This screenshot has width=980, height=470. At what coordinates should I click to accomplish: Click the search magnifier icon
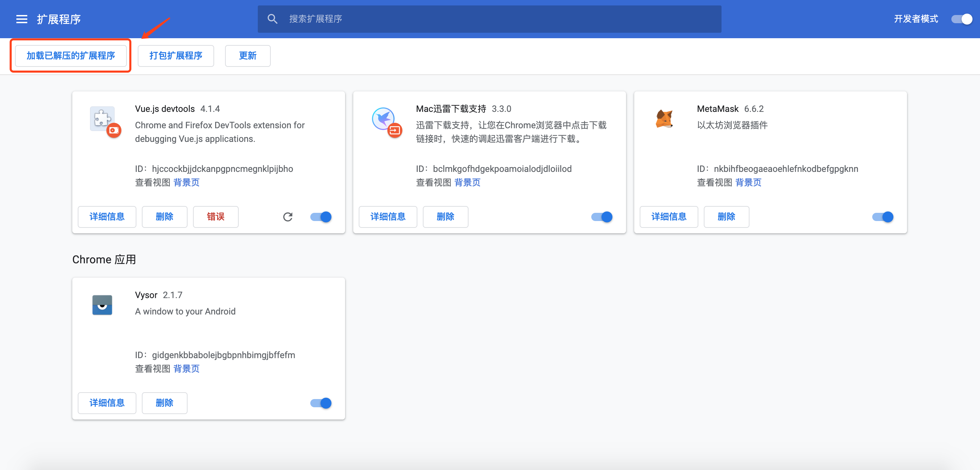272,19
